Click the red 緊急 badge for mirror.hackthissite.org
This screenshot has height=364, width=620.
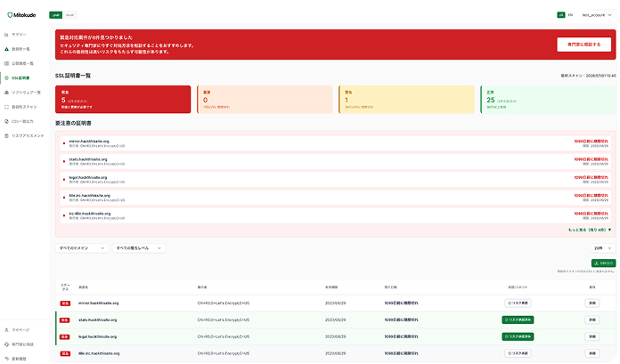[65, 303]
